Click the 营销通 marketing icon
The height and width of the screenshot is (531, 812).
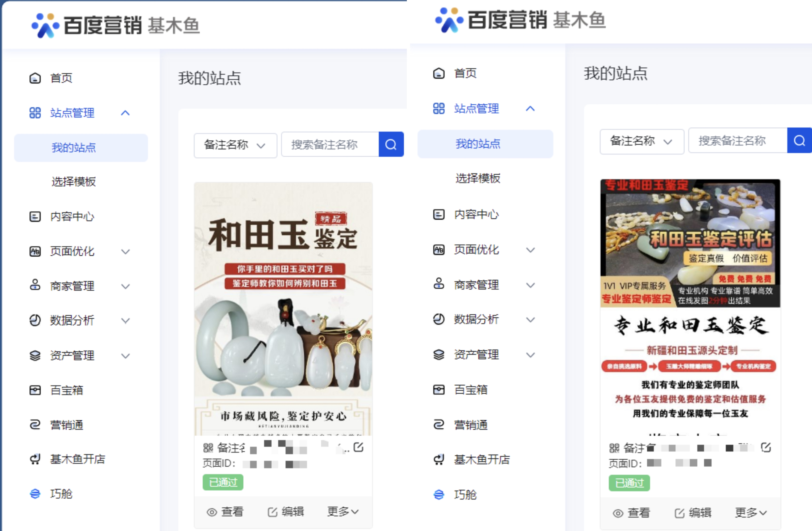pyautogui.click(x=34, y=425)
